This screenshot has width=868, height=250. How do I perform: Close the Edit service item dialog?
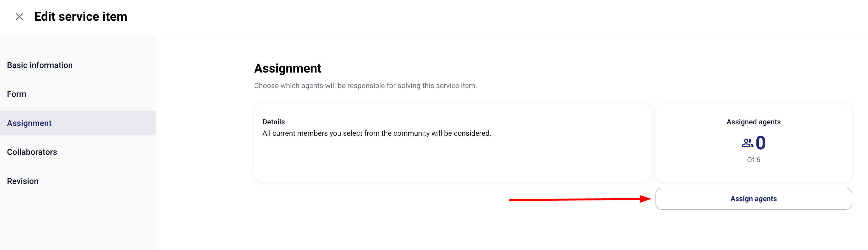pos(19,17)
